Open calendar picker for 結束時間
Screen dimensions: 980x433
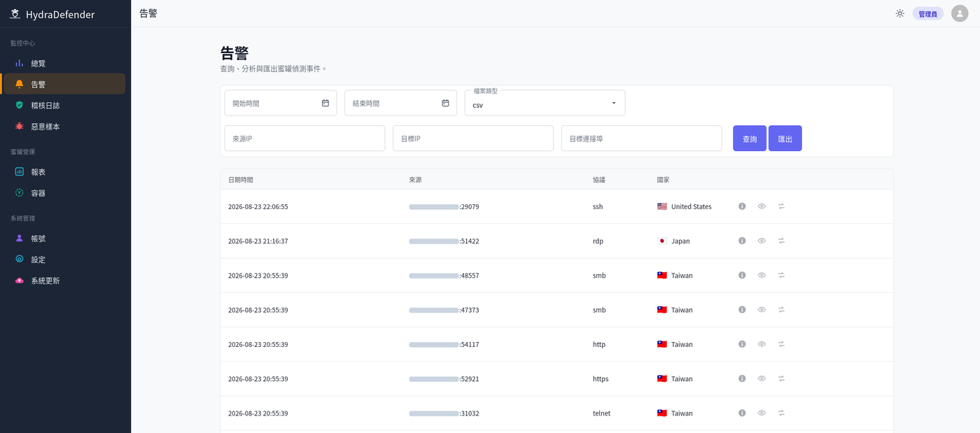(x=445, y=103)
